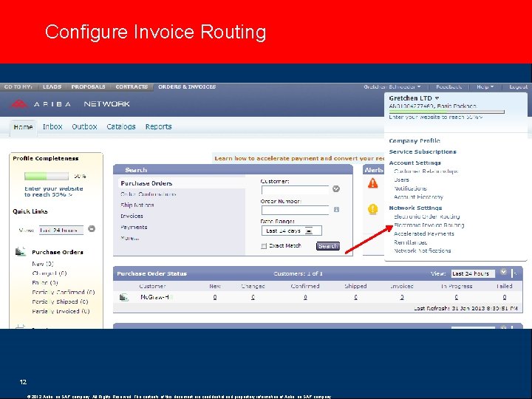Open Network Notifications menu entry
Image resolution: width=532 pixels, height=399 pixels.
(x=423, y=250)
